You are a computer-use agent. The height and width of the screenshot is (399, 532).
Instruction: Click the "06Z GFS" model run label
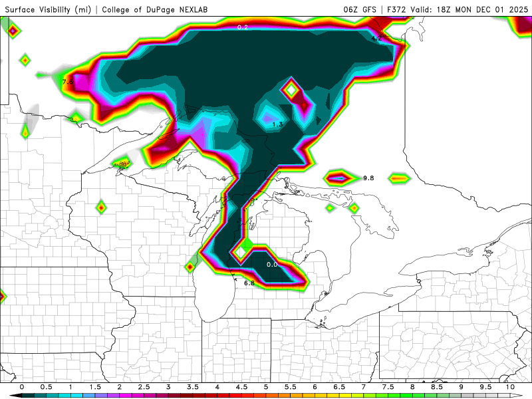(360, 9)
